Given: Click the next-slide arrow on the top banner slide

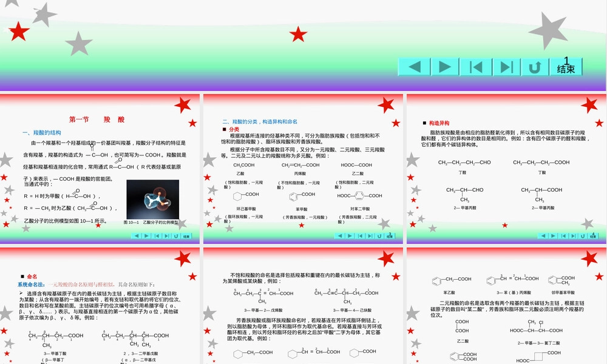Looking at the screenshot, I should pos(445,67).
